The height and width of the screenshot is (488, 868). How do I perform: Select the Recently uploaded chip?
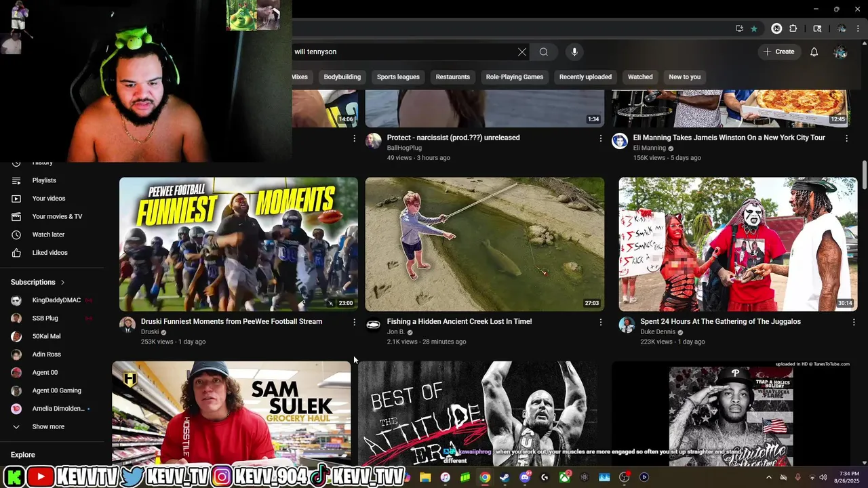[x=585, y=77]
